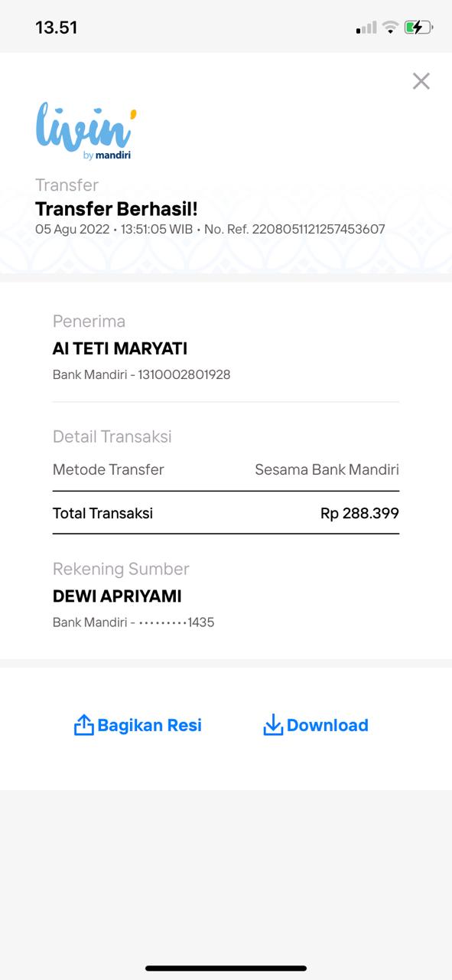The image size is (452, 980).
Task: Select the Bagikan Resi button text
Action: click(x=149, y=725)
